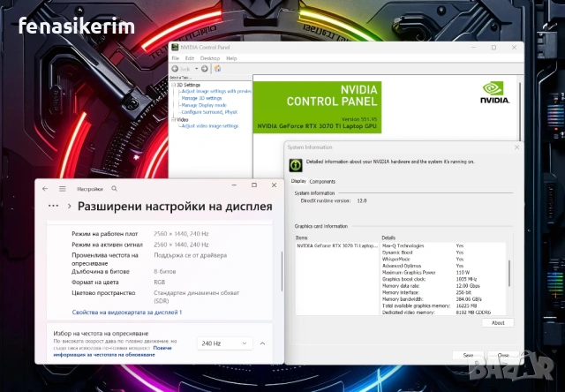
Task: Open the File menu in NVIDIA Control Panel
Action: (175, 58)
